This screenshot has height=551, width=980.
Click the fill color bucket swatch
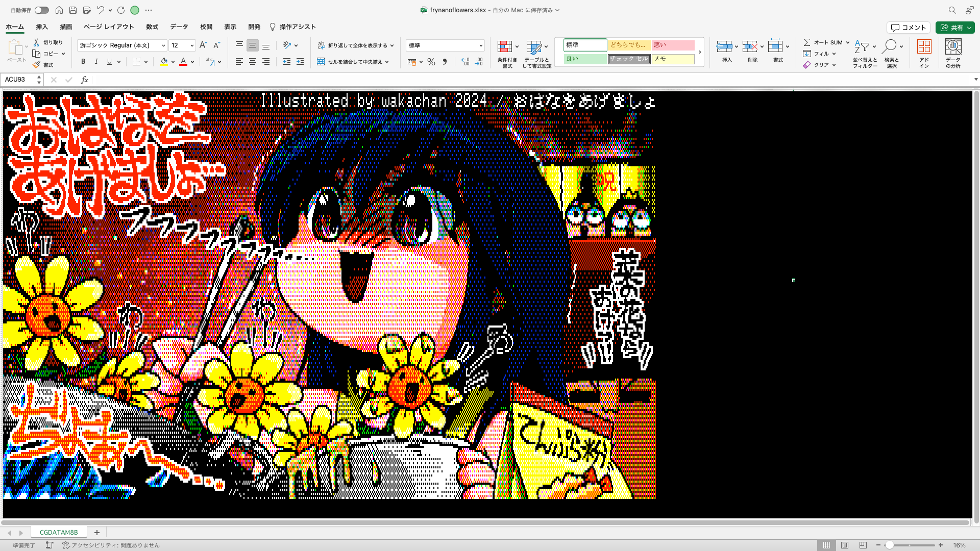point(164,62)
